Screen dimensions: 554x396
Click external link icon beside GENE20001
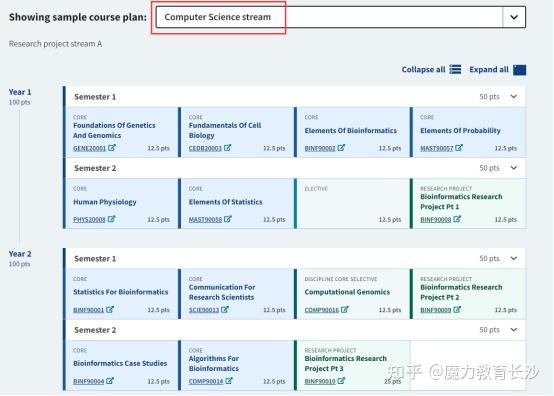point(112,148)
